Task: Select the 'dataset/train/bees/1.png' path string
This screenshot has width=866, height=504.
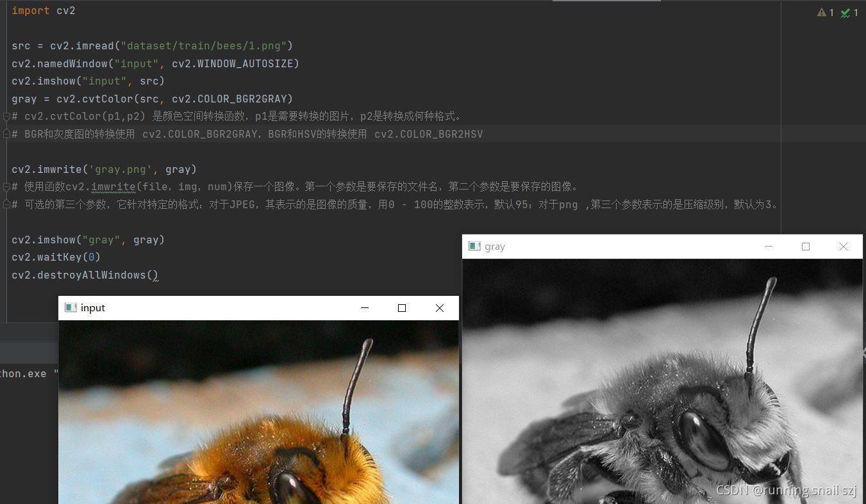Action: point(205,45)
